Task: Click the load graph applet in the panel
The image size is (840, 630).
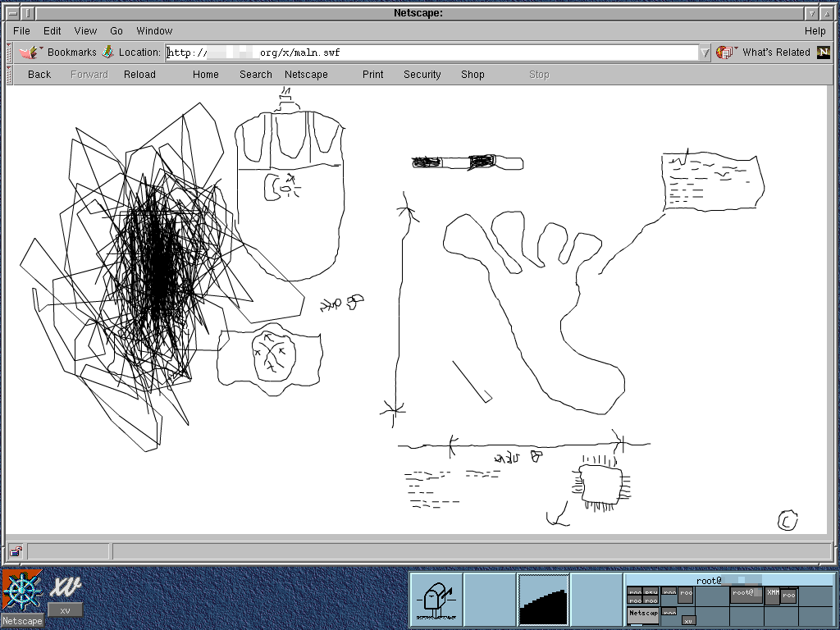Action: coord(543,599)
